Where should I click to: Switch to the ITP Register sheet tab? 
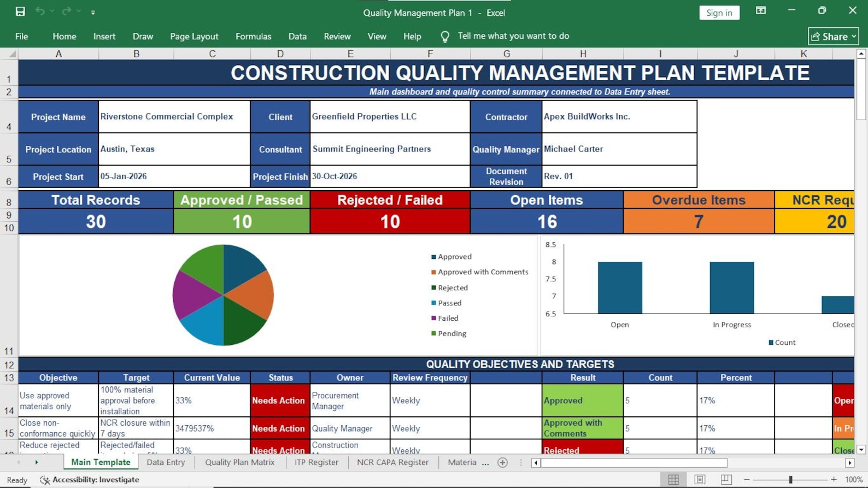[x=316, y=462]
